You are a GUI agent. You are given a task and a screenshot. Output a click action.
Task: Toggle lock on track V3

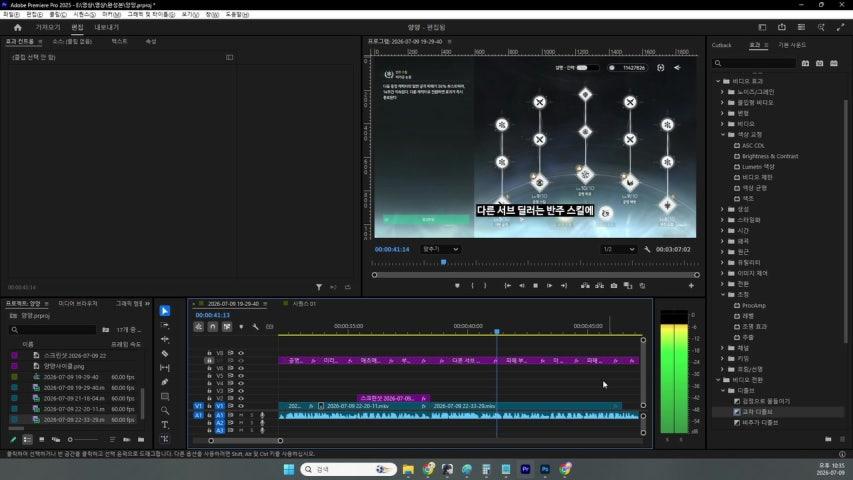coord(209,391)
